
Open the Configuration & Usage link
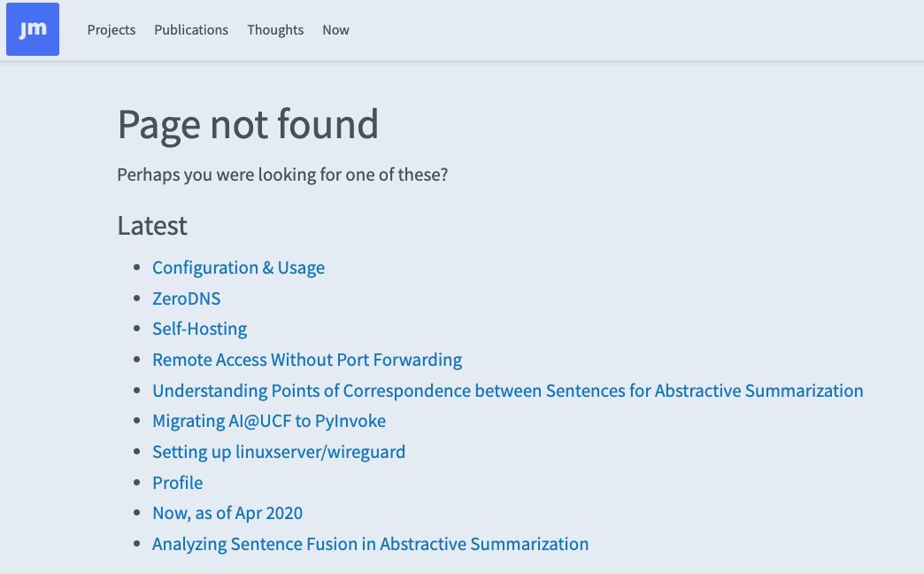[238, 268]
